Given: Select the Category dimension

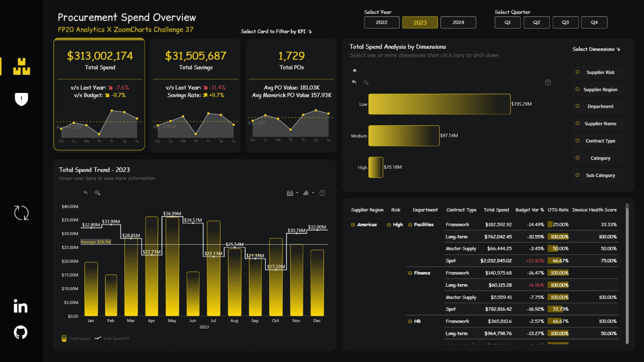Looking at the screenshot, I should point(597,158).
